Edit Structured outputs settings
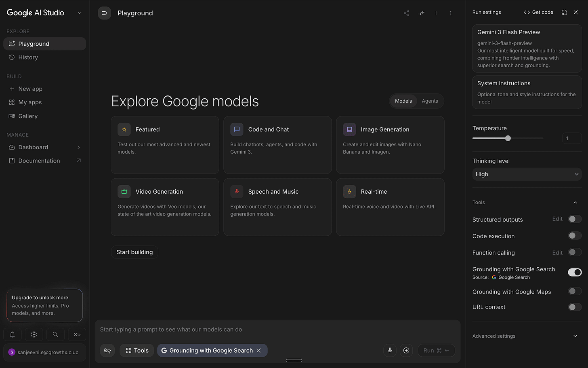Screen dimensions: 588x368 [557, 219]
